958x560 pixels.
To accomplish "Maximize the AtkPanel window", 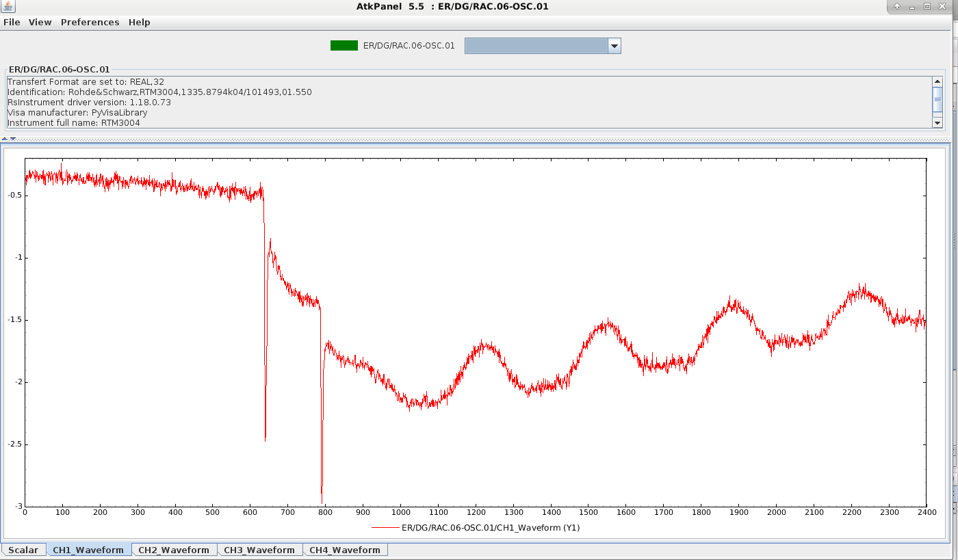I will click(927, 6).
